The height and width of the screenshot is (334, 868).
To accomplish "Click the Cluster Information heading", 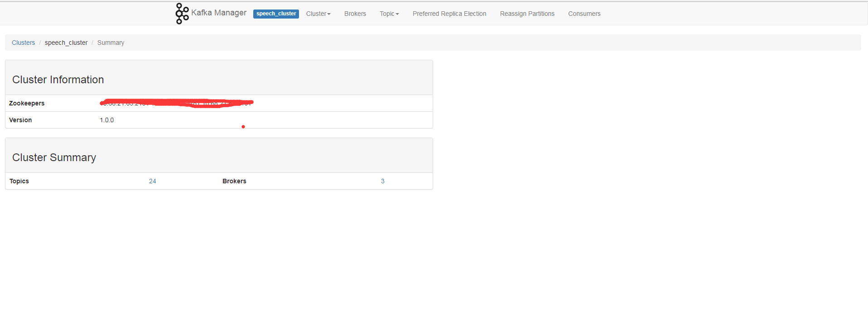I will (x=58, y=80).
